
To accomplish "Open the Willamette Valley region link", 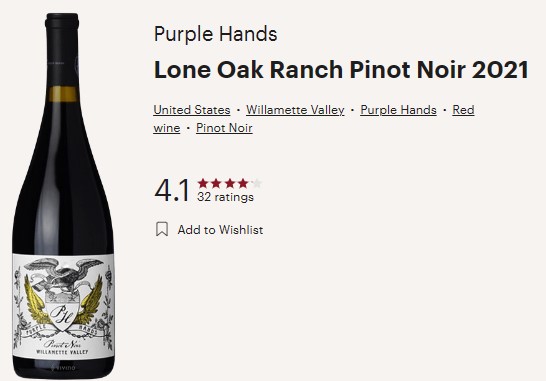I will coord(295,110).
